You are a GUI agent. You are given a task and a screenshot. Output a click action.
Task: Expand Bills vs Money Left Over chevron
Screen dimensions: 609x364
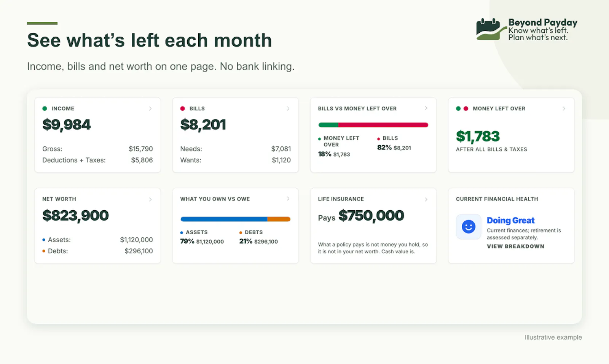[426, 108]
